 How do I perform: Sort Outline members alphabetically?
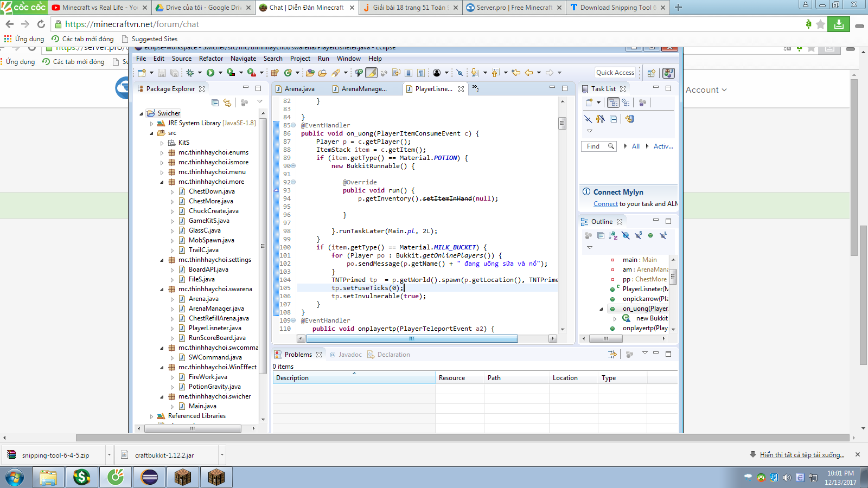(x=613, y=235)
